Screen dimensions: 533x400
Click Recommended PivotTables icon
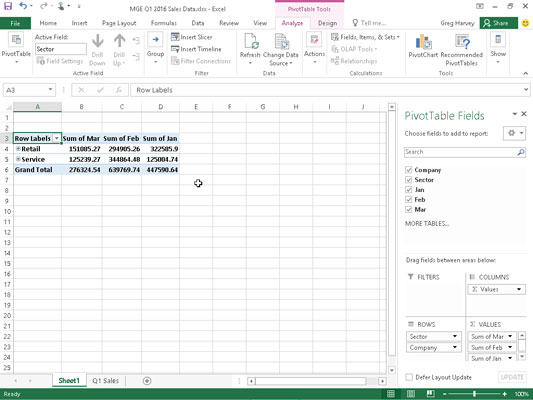[x=461, y=42]
